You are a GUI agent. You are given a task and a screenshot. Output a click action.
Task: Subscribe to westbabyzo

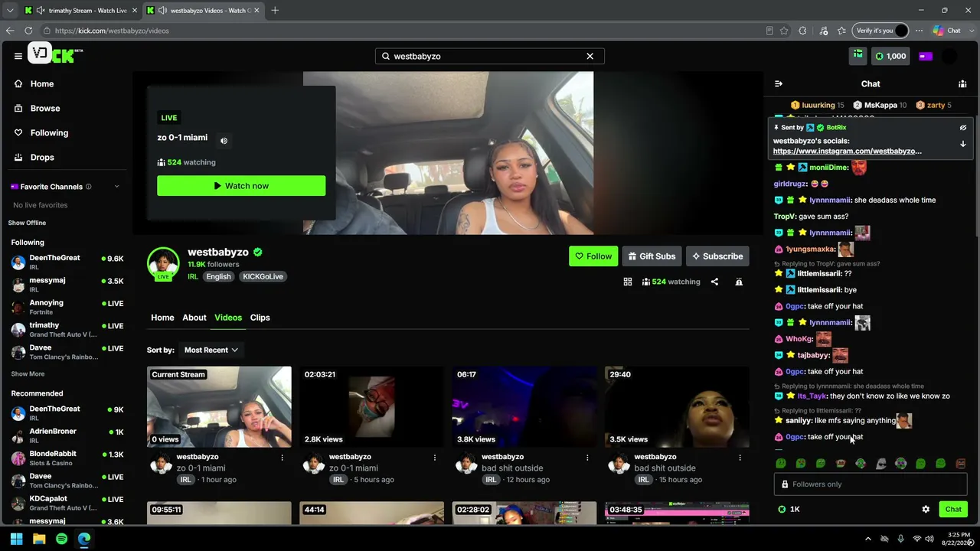pyautogui.click(x=717, y=256)
